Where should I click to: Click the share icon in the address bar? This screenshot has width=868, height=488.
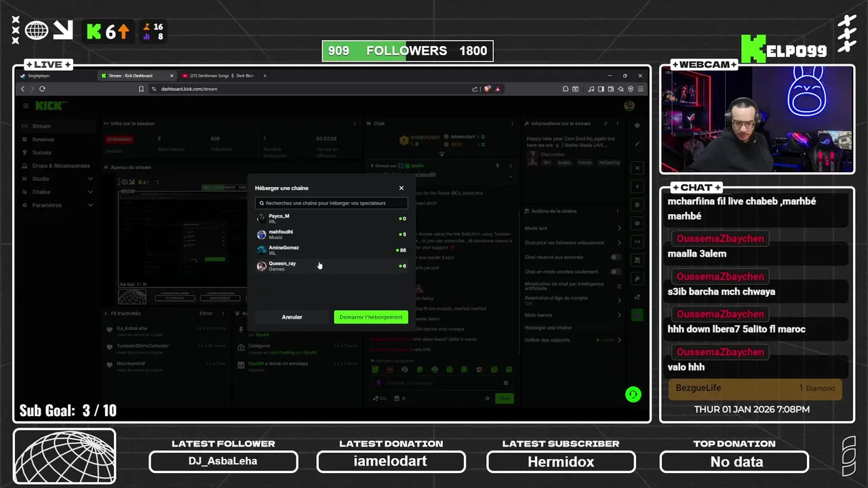click(475, 89)
